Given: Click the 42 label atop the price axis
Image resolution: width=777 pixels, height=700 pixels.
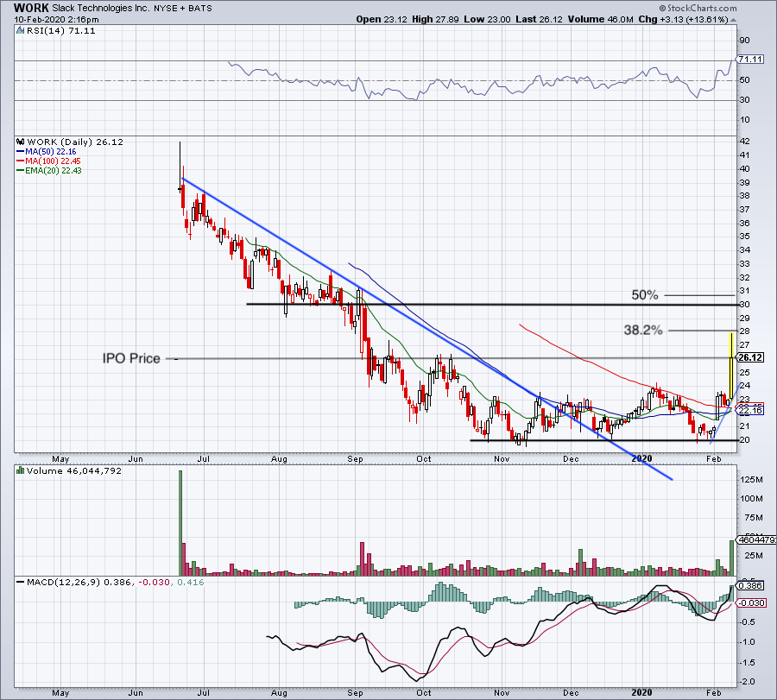Looking at the screenshot, I should pos(745,142).
